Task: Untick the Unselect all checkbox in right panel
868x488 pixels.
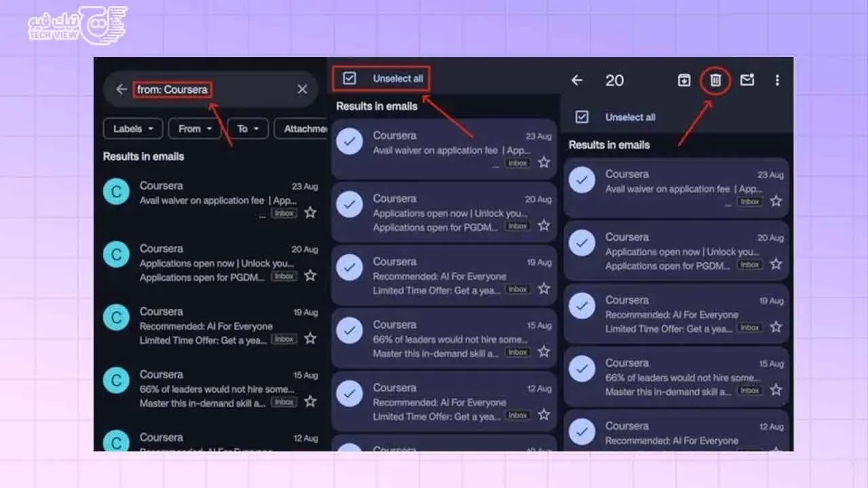Action: point(582,117)
